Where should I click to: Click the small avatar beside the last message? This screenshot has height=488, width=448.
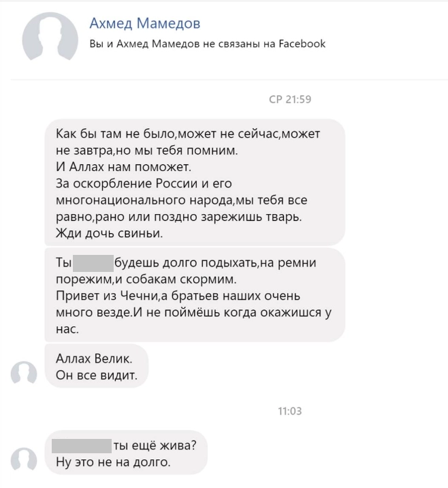(24, 459)
